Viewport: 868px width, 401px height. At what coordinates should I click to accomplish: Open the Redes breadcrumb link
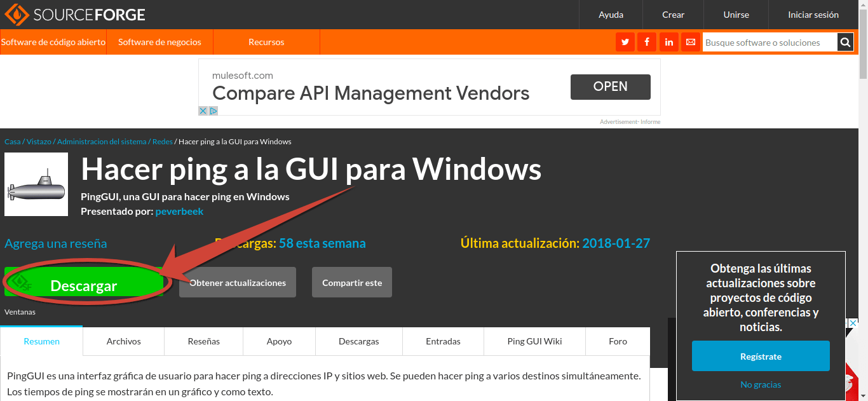(162, 141)
